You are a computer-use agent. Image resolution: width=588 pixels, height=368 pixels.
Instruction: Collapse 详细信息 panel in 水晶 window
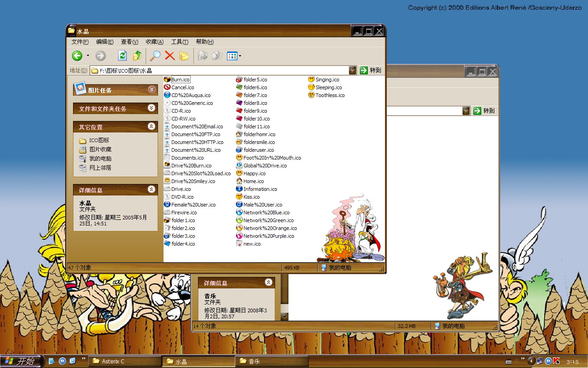click(152, 189)
